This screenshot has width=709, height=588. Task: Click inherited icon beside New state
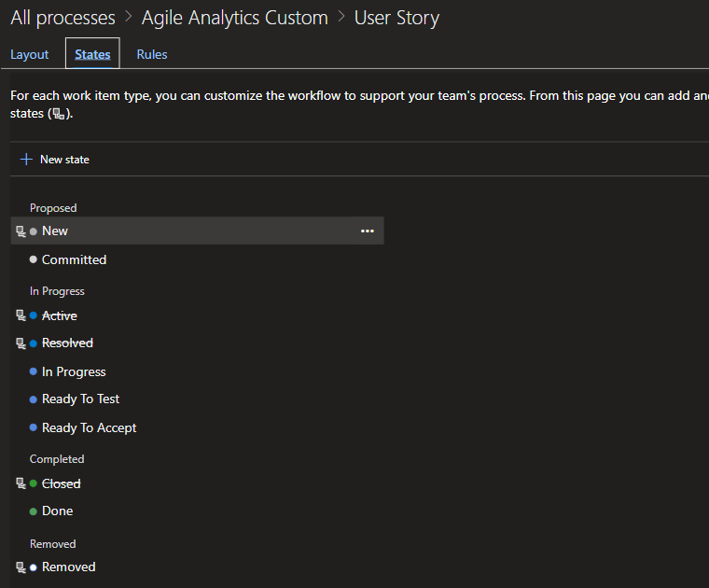pyautogui.click(x=21, y=231)
